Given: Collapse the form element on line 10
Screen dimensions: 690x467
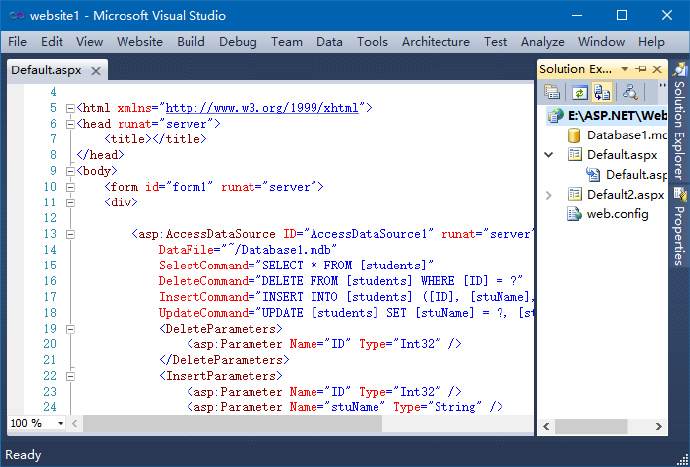Looking at the screenshot, I should [x=70, y=188].
